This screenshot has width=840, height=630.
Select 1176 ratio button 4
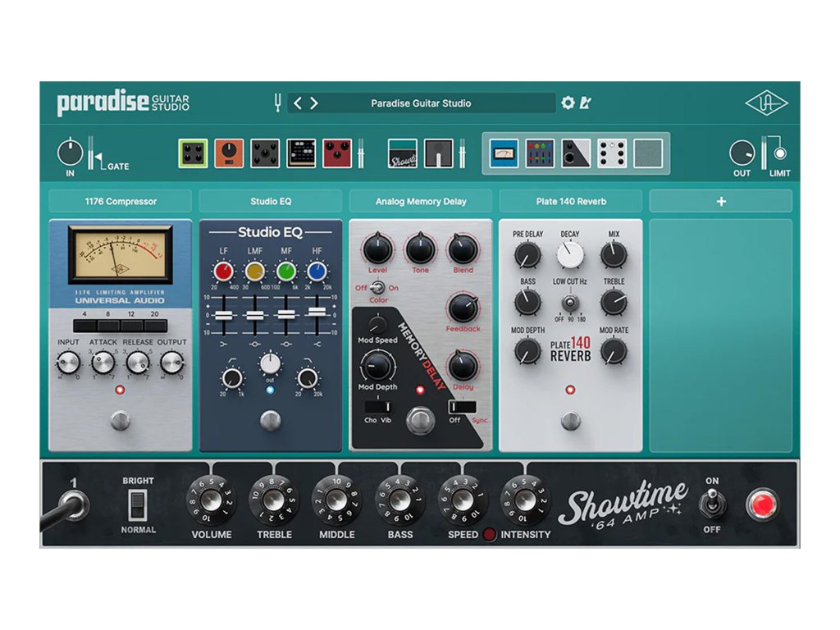pos(84,326)
